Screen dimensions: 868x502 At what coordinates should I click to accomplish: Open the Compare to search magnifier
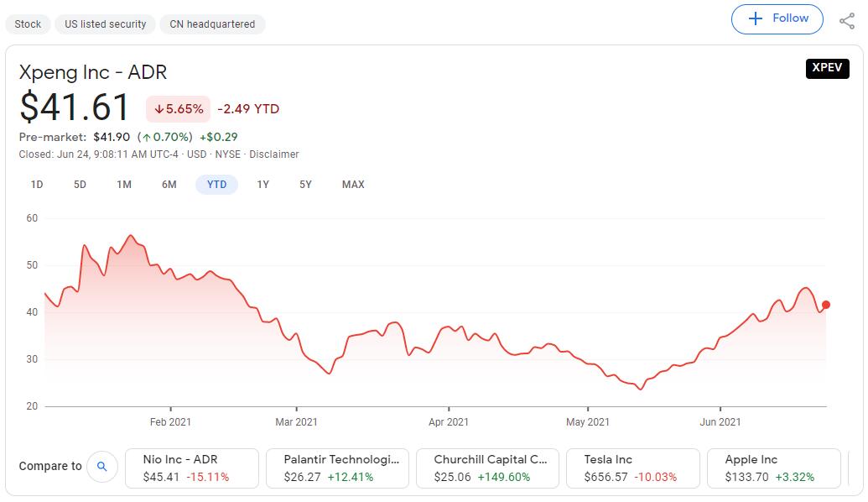pos(101,467)
